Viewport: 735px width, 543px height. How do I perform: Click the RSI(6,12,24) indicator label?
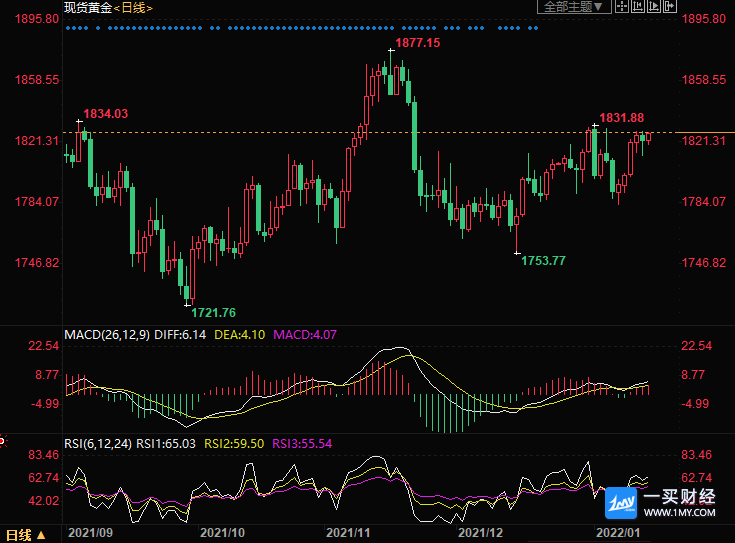coord(98,444)
